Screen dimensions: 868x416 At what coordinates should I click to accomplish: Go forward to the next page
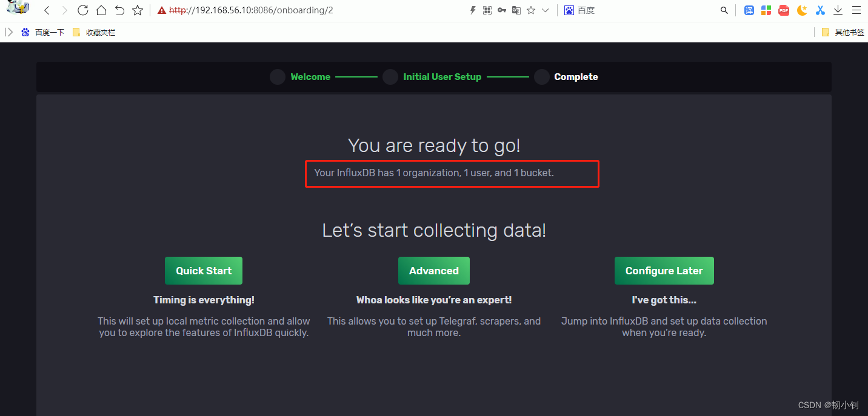tap(65, 10)
